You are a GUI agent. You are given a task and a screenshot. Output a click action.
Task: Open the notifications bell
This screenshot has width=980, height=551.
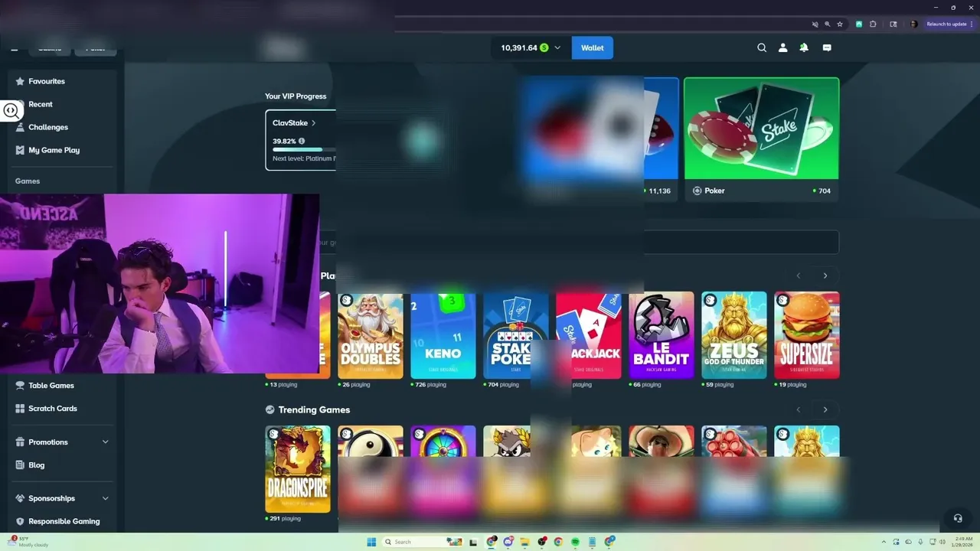[804, 47]
